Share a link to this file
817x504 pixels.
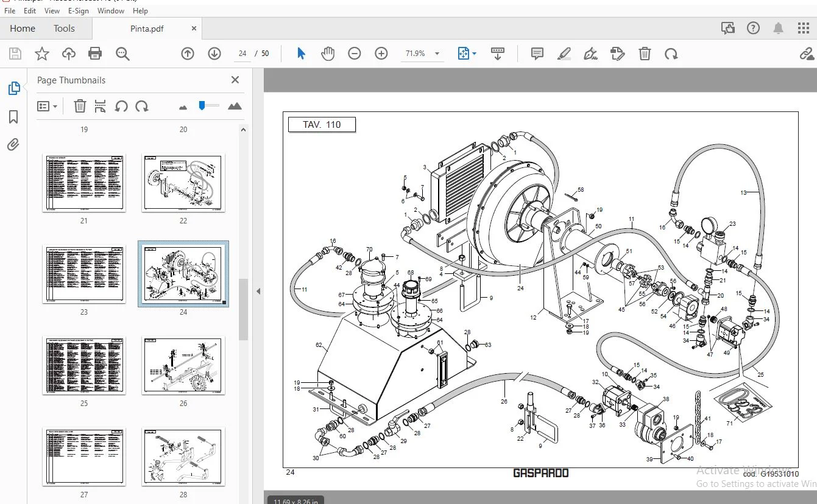(x=807, y=54)
